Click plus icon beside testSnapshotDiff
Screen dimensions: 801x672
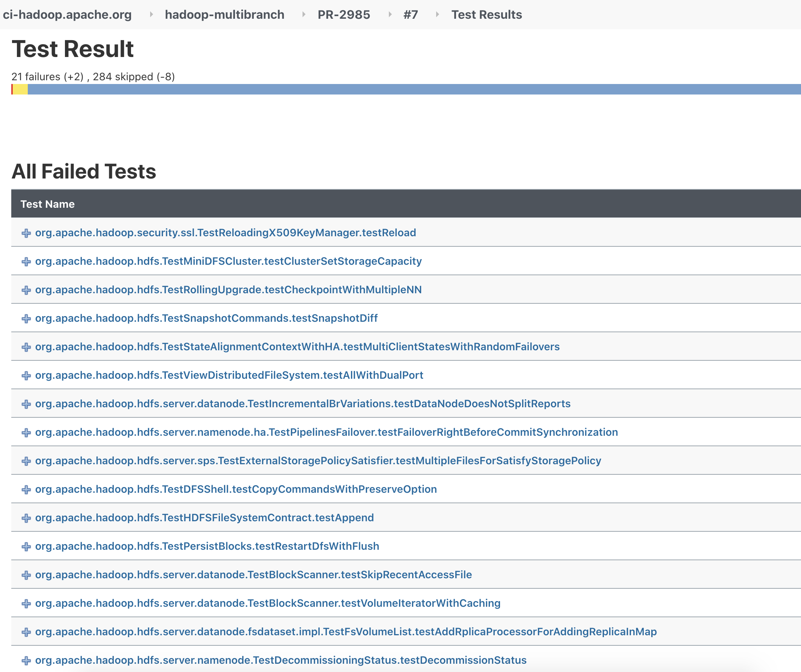tap(26, 319)
